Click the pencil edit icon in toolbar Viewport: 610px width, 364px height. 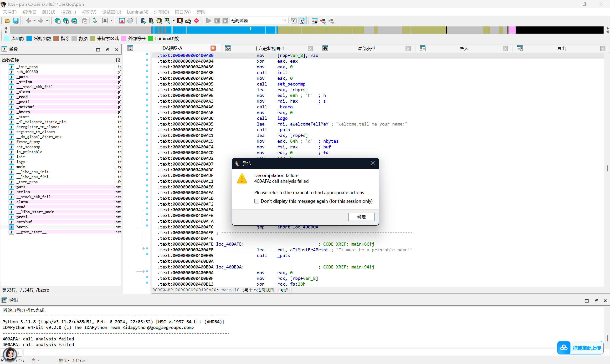(x=188, y=21)
